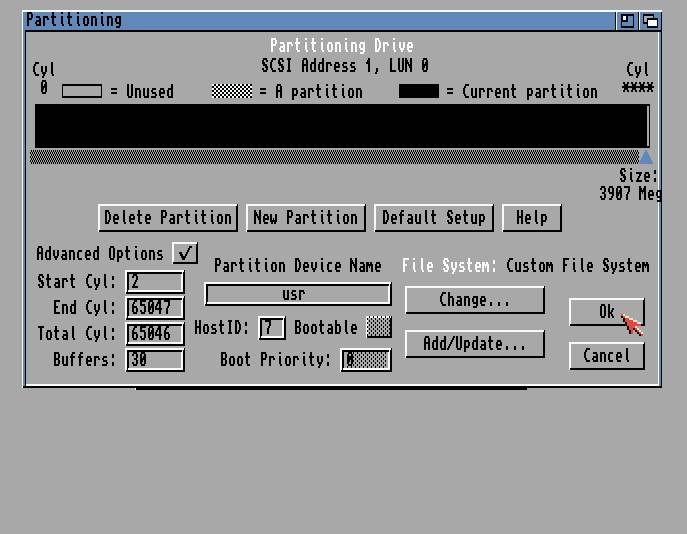Click the Default Setup button

tap(433, 218)
